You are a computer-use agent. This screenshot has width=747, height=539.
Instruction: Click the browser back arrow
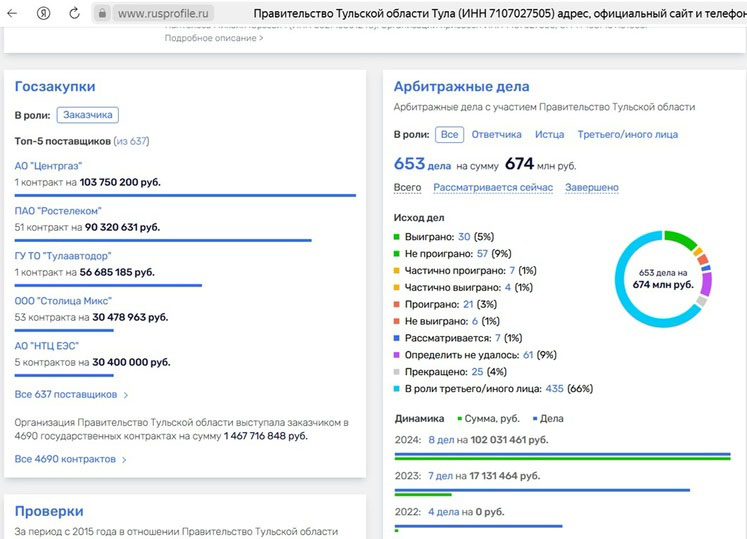tap(13, 14)
